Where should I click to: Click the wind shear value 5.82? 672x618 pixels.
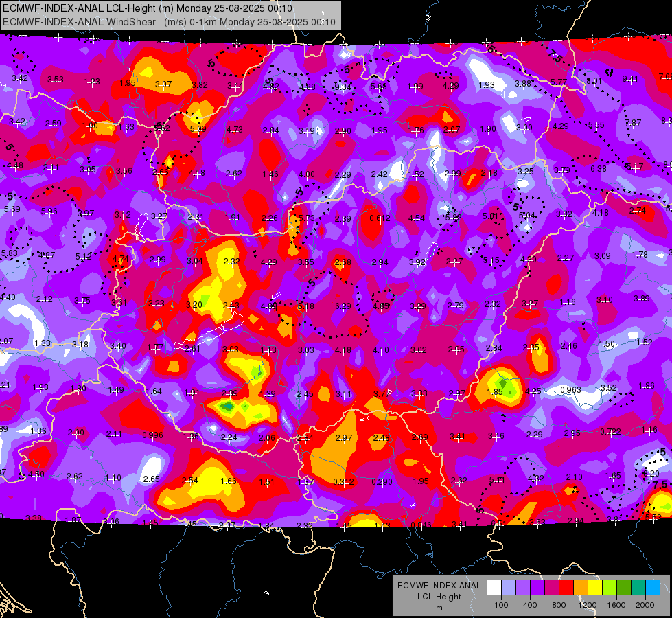tap(454, 218)
